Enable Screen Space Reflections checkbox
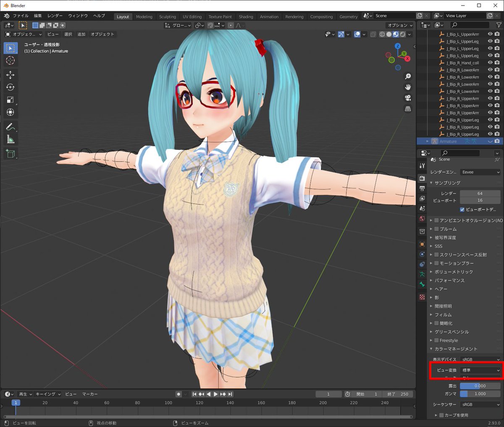Viewport: 504px width, 427px height. point(436,254)
